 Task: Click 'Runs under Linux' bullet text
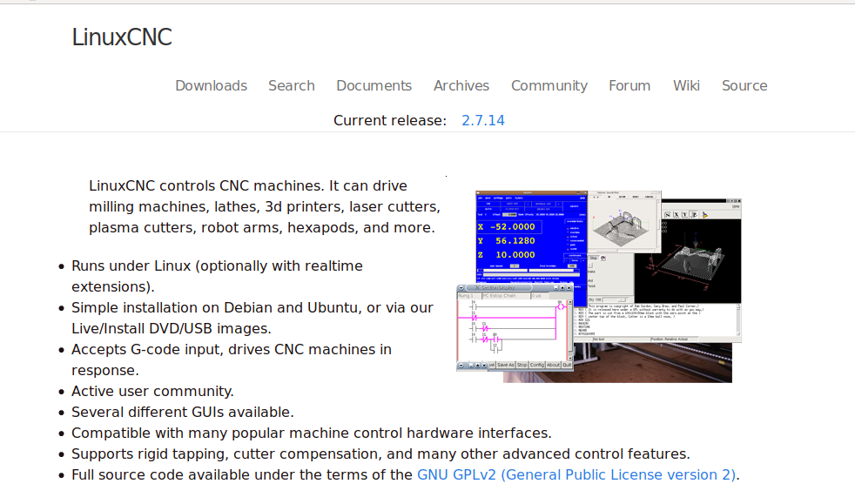tap(217, 276)
